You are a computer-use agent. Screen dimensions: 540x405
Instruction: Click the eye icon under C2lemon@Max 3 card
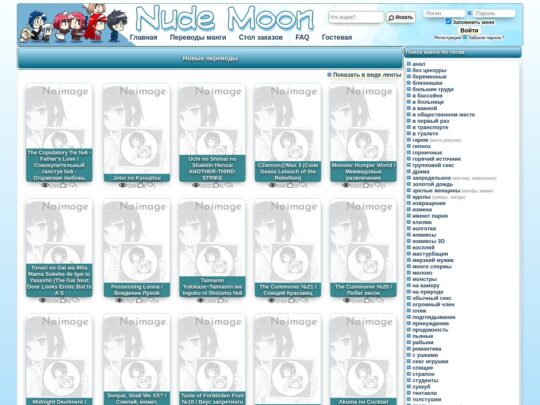(272, 185)
